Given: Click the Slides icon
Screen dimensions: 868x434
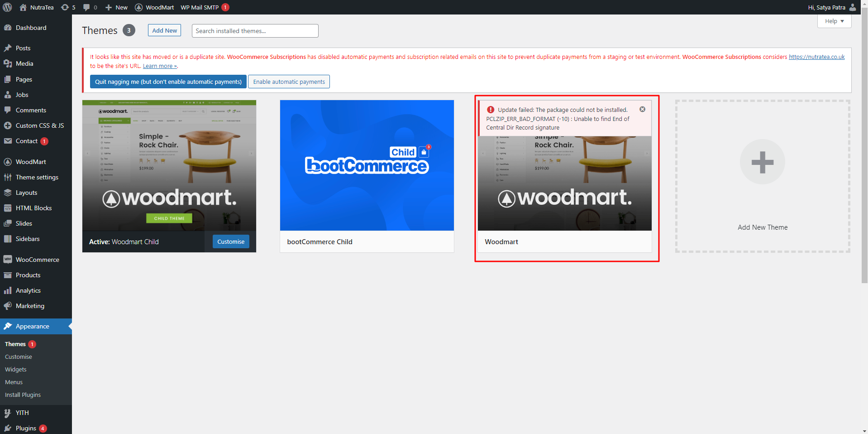Looking at the screenshot, I should 8,223.
